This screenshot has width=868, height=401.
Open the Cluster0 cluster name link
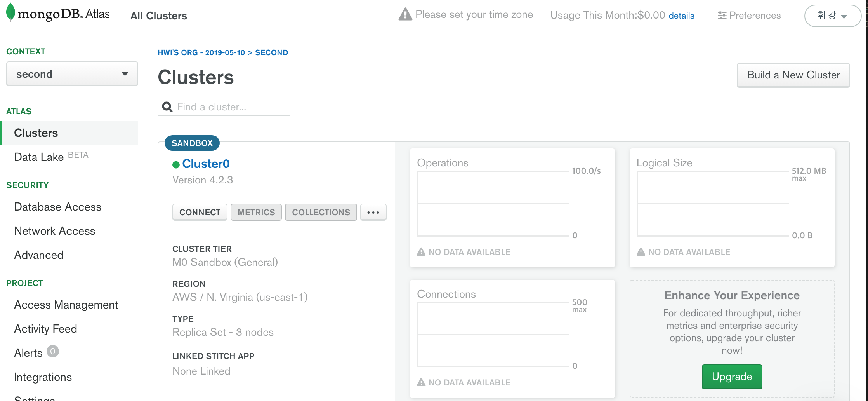pos(206,164)
